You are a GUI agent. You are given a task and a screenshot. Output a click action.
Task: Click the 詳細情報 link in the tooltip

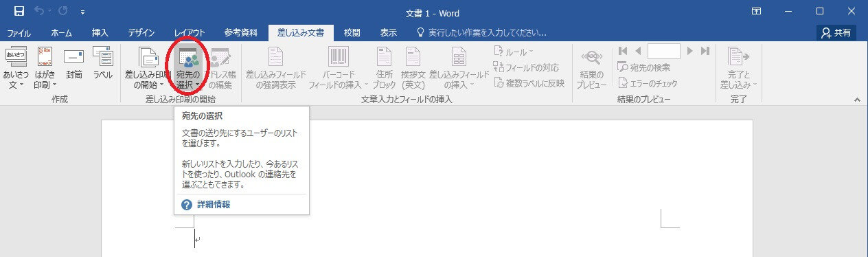(214, 205)
